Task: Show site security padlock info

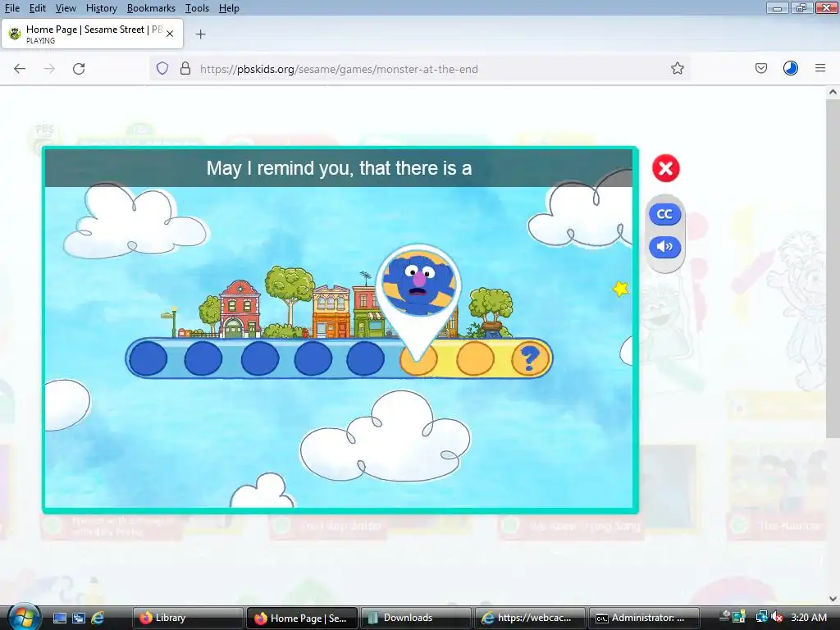Action: [x=185, y=69]
